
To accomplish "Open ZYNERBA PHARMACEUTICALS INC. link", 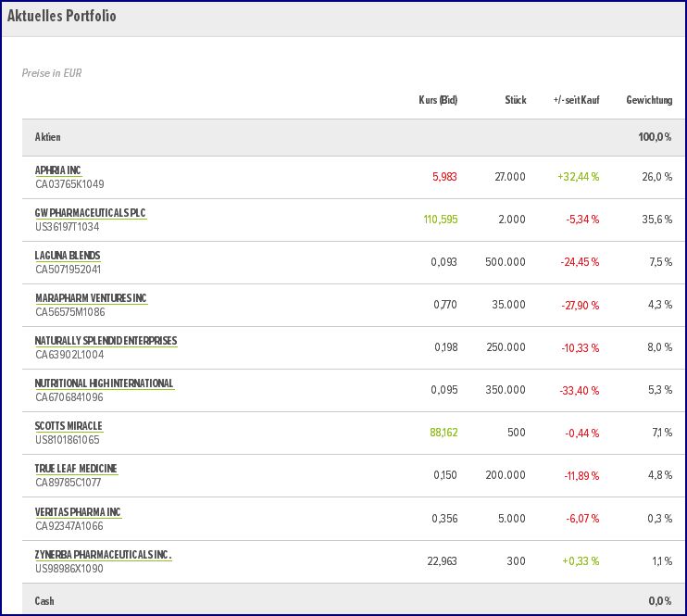I will pos(103,555).
